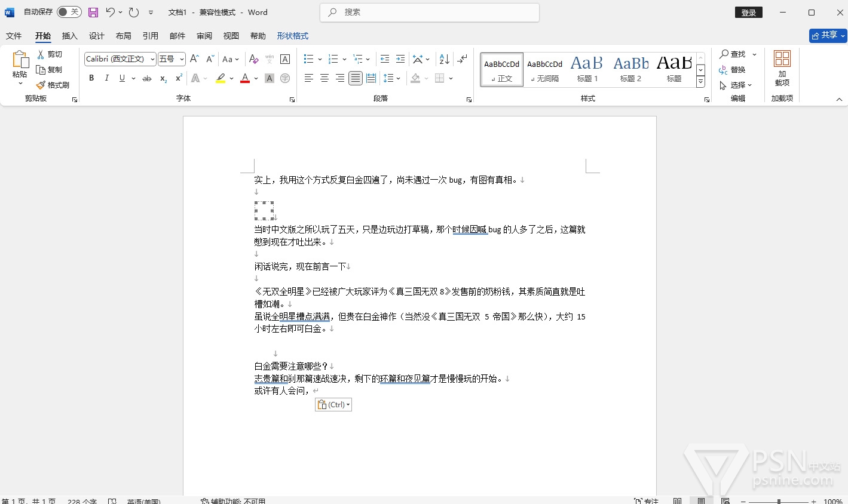Click the 登录 sign-in button
Viewport: 848px width, 504px height.
pos(749,13)
